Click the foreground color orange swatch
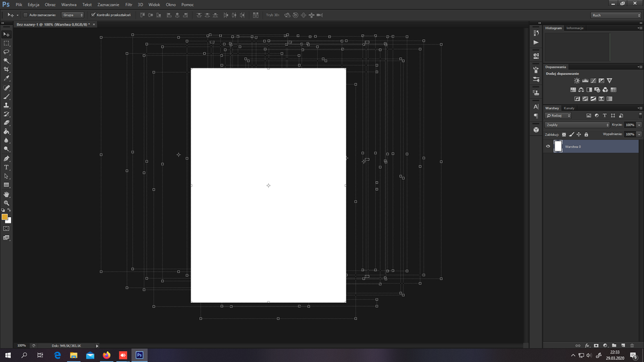Viewport: 644px width, 362px height. point(5,216)
